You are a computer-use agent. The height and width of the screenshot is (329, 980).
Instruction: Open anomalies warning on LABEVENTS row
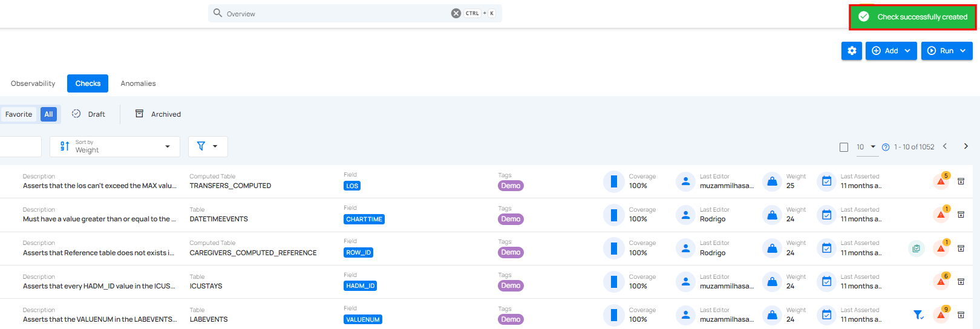[941, 314]
